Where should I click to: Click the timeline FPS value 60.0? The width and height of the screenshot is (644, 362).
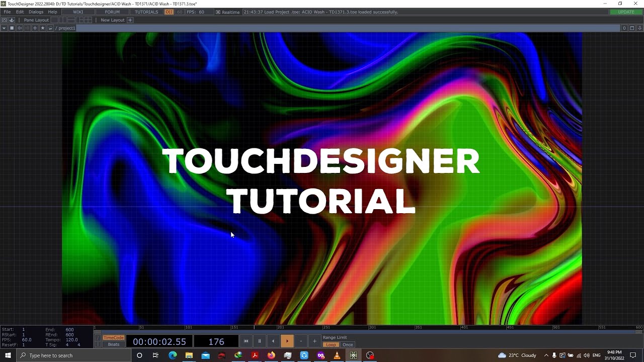coord(27,340)
